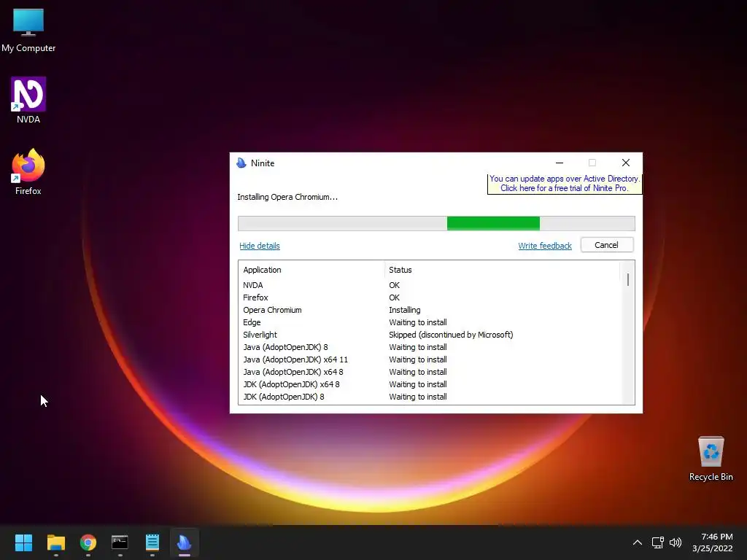This screenshot has height=560, width=747.
Task: Open the clock showing 7:46 PM
Action: (x=713, y=542)
